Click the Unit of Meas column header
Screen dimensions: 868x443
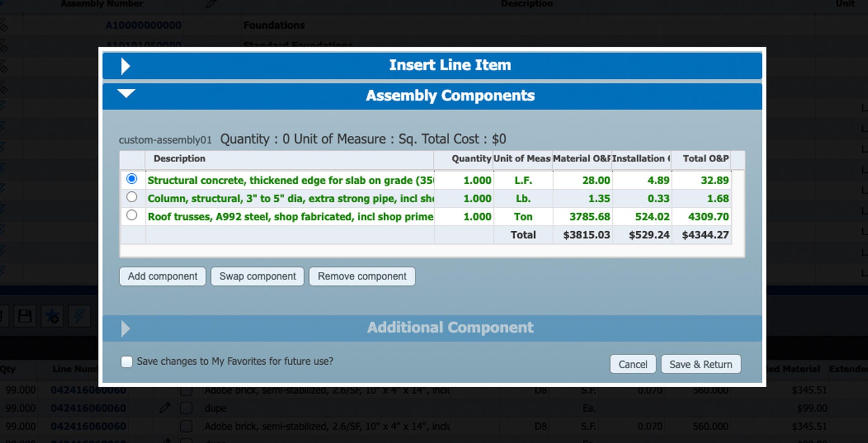pos(522,159)
